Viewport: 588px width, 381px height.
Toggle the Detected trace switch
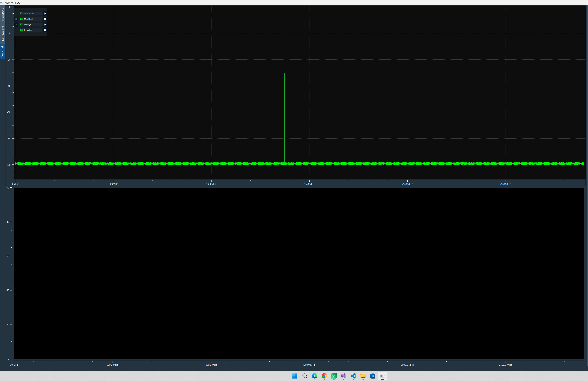tap(21, 30)
